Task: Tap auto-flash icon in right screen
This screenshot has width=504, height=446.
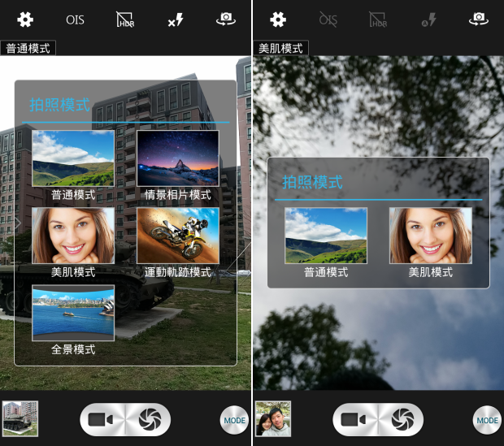Action: coord(428,20)
